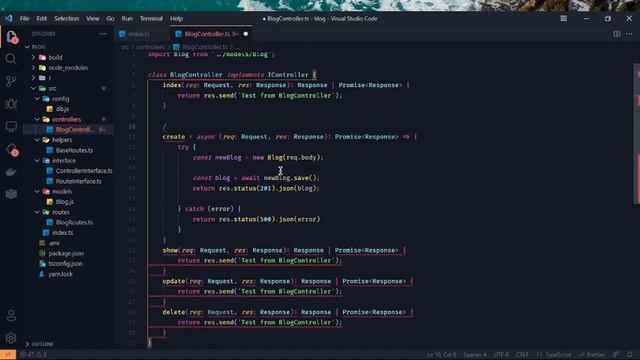Image resolution: width=640 pixels, height=360 pixels.
Task: Open the Selection menu
Action: pyautogui.click(x=67, y=18)
